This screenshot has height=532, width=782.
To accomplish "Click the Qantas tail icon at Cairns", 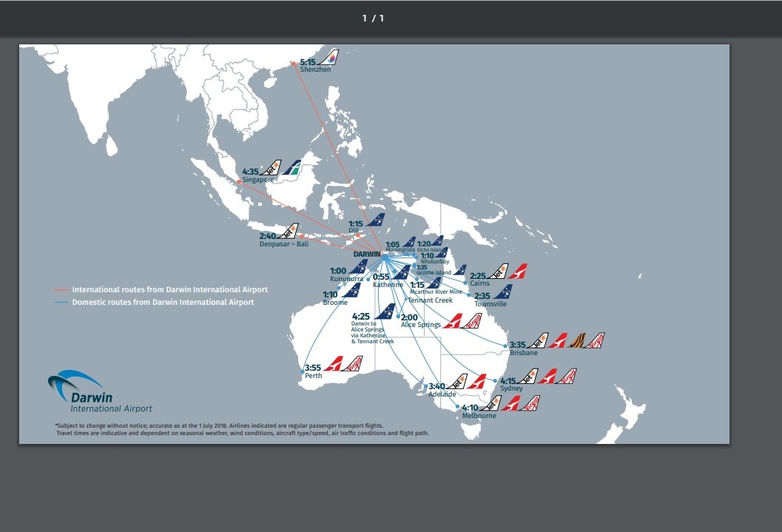I will 517,272.
